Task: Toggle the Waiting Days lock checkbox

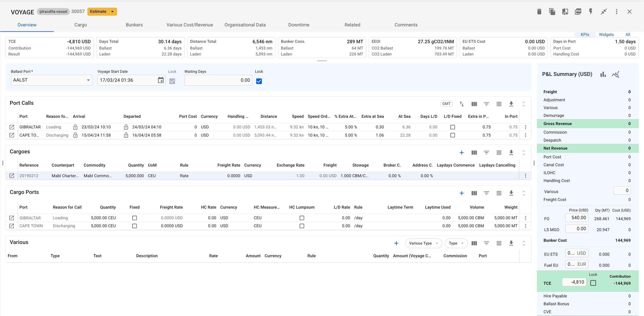Action: (x=259, y=81)
